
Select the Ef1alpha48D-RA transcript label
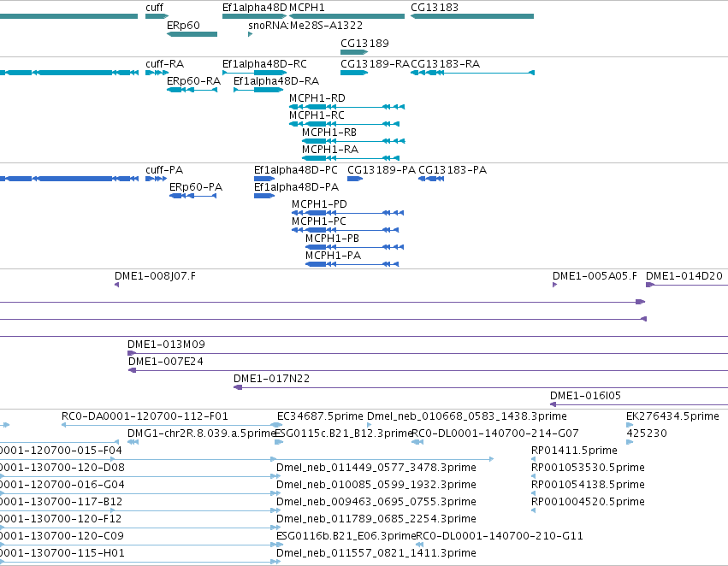point(275,81)
